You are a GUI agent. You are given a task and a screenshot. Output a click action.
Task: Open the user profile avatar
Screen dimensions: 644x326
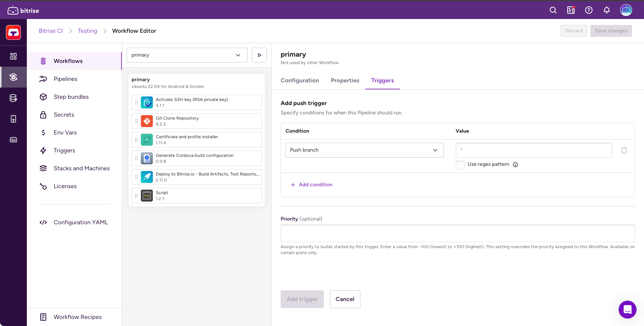(x=626, y=10)
